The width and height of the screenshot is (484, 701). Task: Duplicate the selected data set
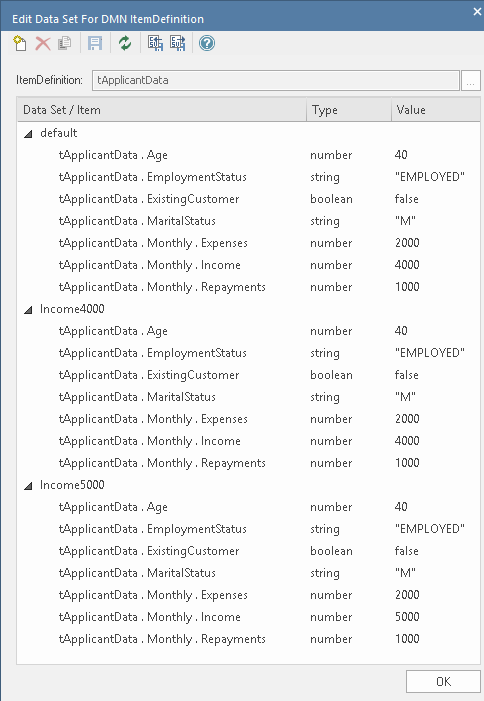tap(65, 43)
